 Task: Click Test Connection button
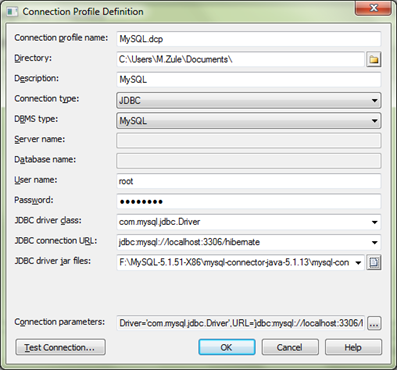pyautogui.click(x=60, y=347)
